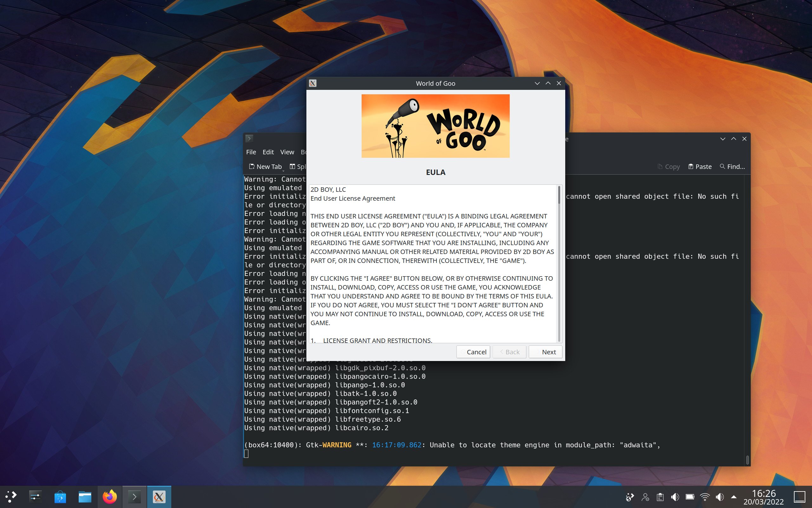This screenshot has width=812, height=508.
Task: Open Wi-Fi network settings in tray
Action: point(704,497)
